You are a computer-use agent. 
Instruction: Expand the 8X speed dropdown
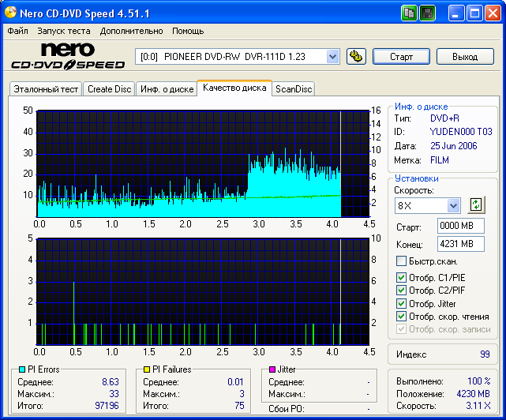click(453, 205)
